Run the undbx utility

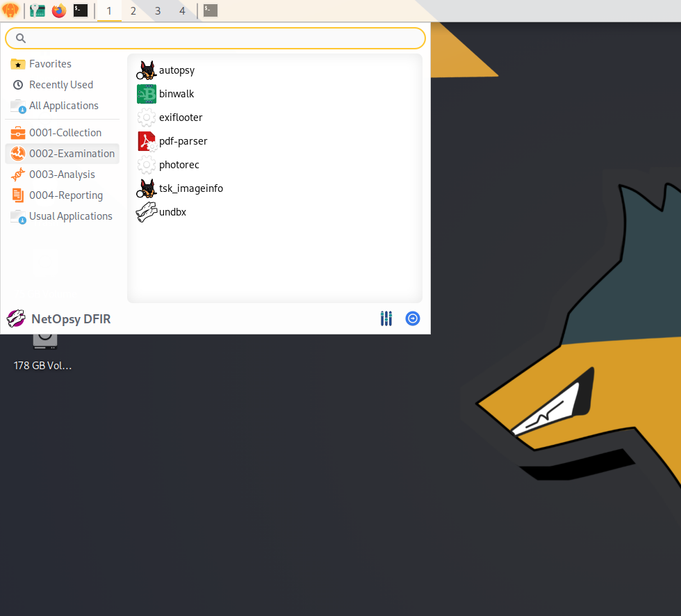coord(172,212)
